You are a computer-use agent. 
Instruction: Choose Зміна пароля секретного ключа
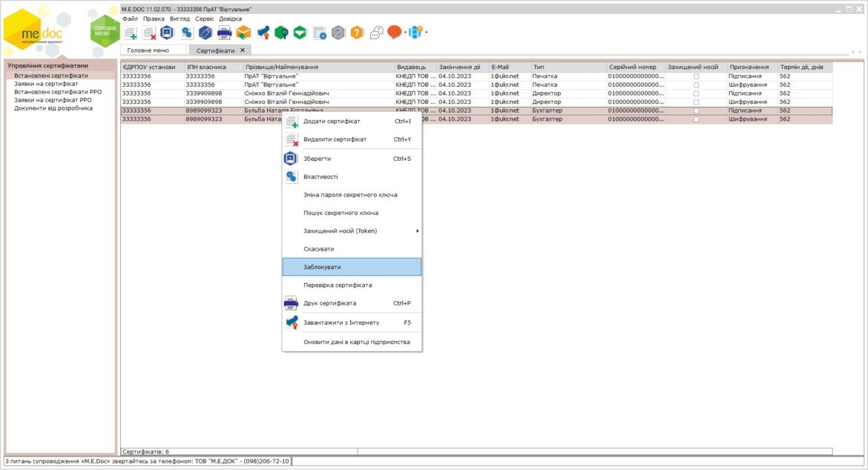click(352, 195)
